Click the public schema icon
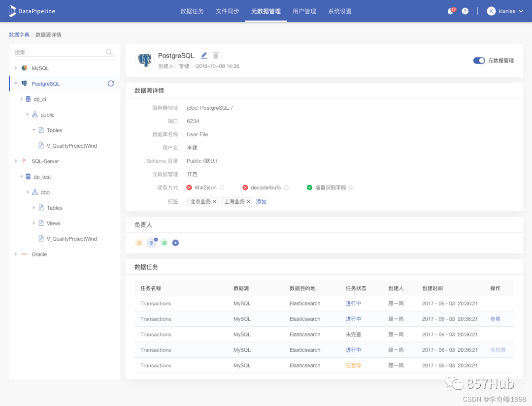This screenshot has height=406, width=532. click(x=34, y=115)
